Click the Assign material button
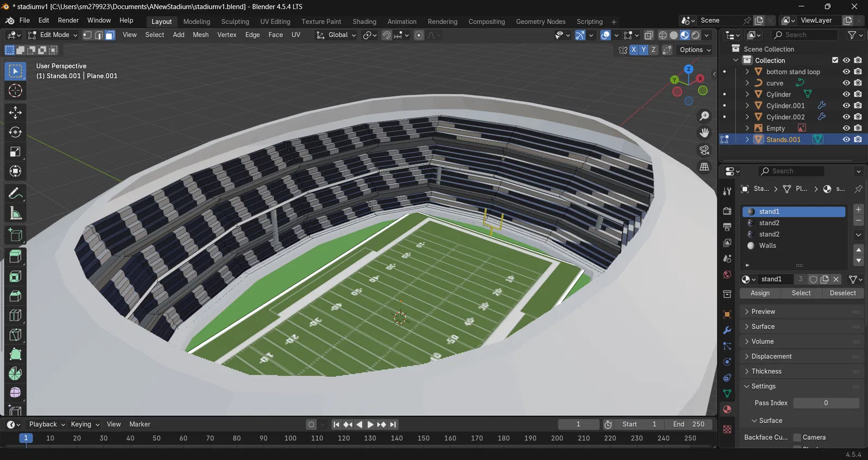Screen dimensions: 868x460 pos(759,293)
